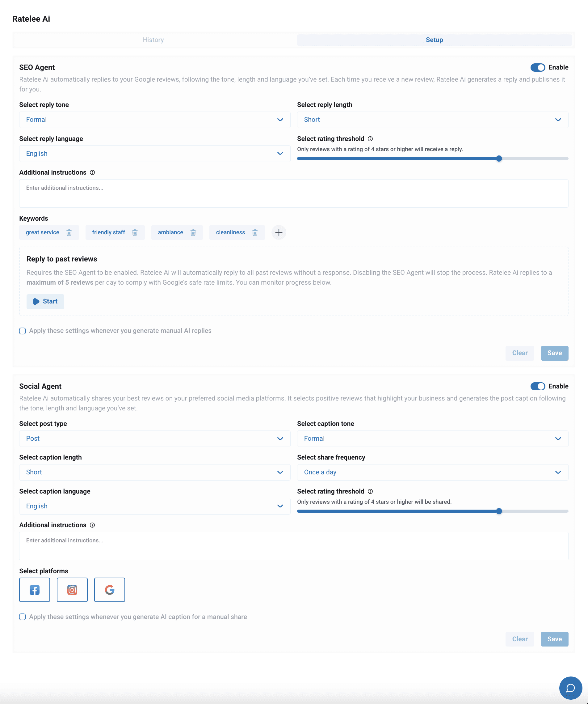Delete the 'cleanliness' keyword
This screenshot has width=588, height=704.
pos(255,232)
